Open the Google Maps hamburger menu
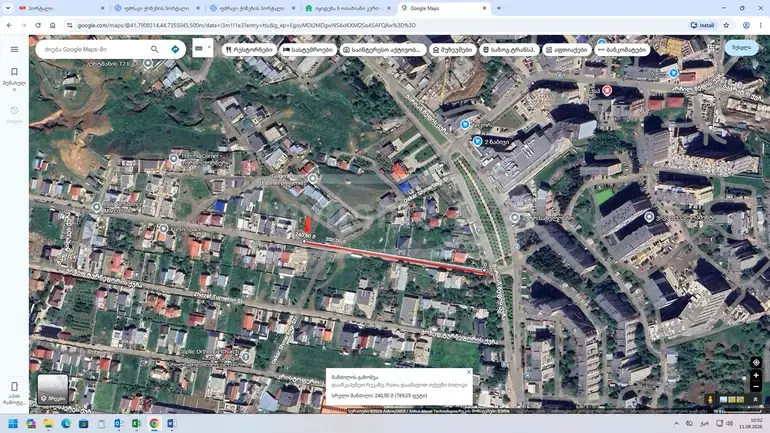This screenshot has height=433, width=770. pos(14,49)
